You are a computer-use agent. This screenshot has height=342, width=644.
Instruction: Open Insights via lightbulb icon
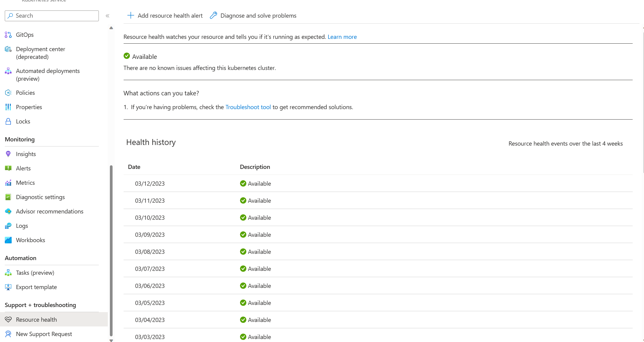click(8, 154)
